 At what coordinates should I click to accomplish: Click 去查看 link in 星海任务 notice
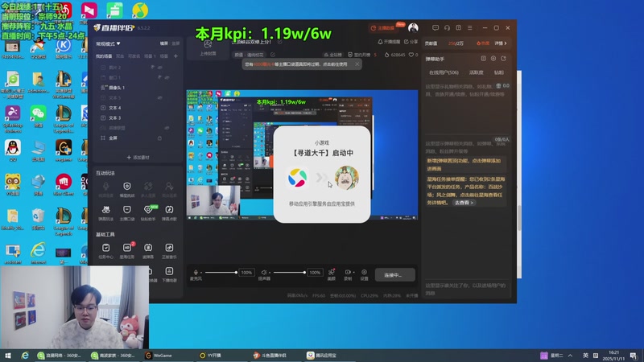[464, 203]
